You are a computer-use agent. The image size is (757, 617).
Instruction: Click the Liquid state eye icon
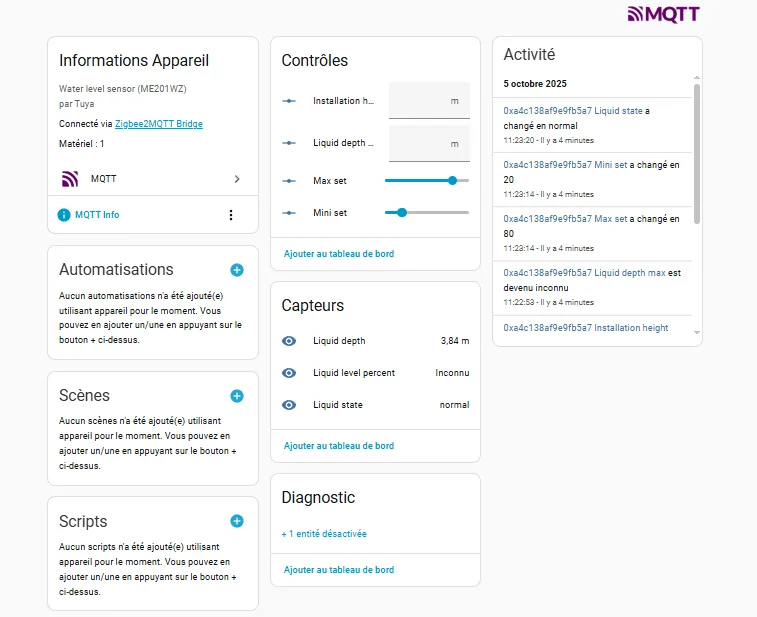click(x=289, y=405)
